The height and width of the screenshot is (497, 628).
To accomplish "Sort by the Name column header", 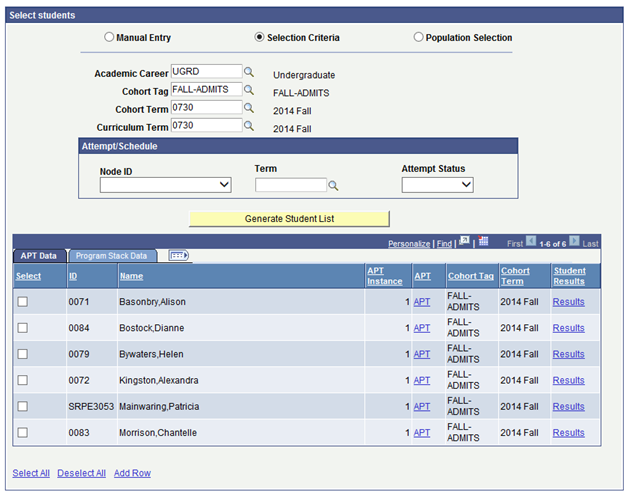I will click(x=131, y=276).
